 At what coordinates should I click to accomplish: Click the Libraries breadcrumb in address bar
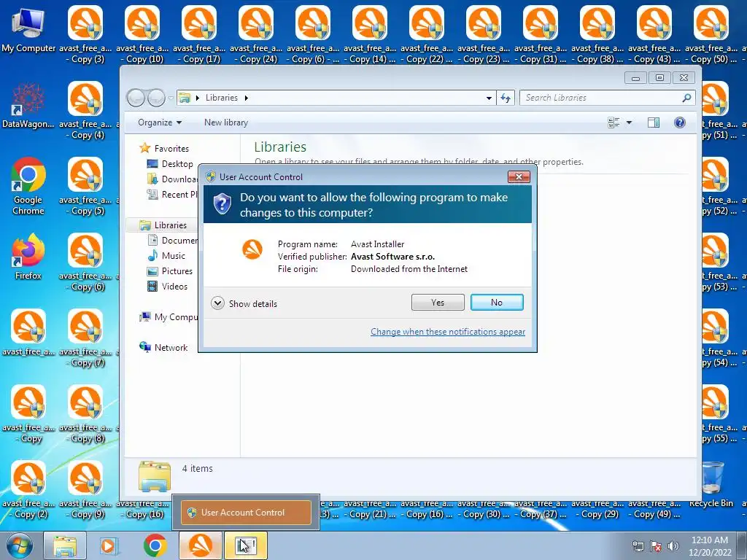pyautogui.click(x=222, y=98)
